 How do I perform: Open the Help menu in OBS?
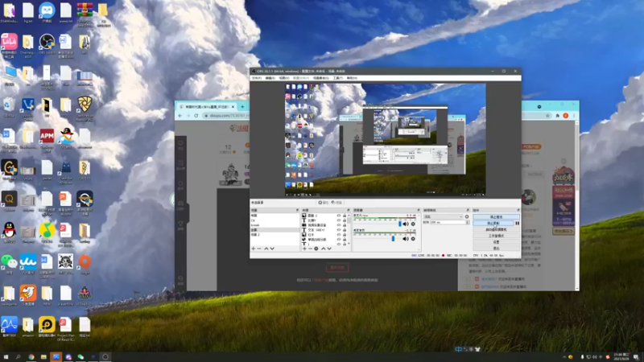click(x=352, y=77)
